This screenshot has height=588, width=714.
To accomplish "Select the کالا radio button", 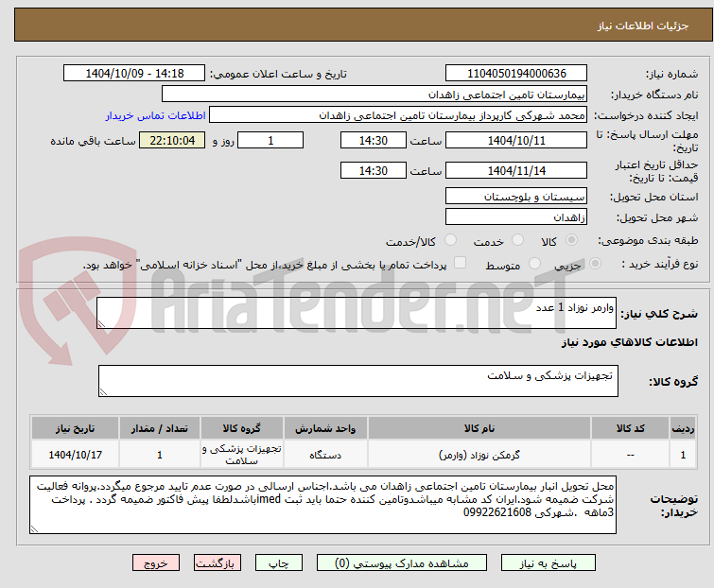I will click(571, 240).
